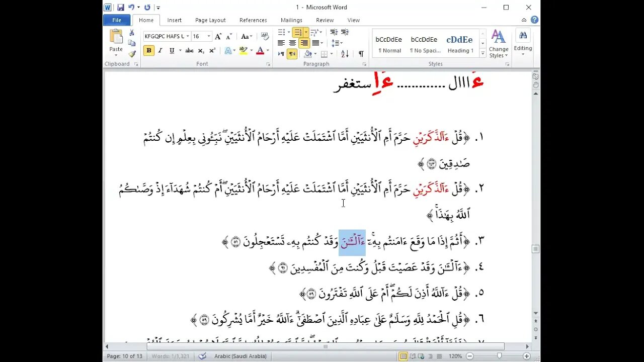
Task: Click Redo in Quick Access toolbar
Action: pos(147,8)
